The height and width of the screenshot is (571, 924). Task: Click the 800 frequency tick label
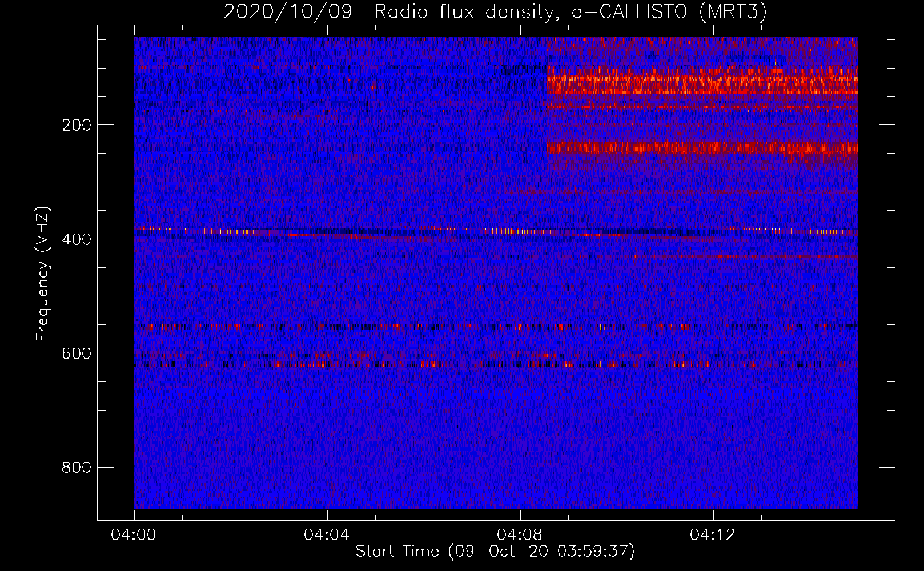[77, 468]
